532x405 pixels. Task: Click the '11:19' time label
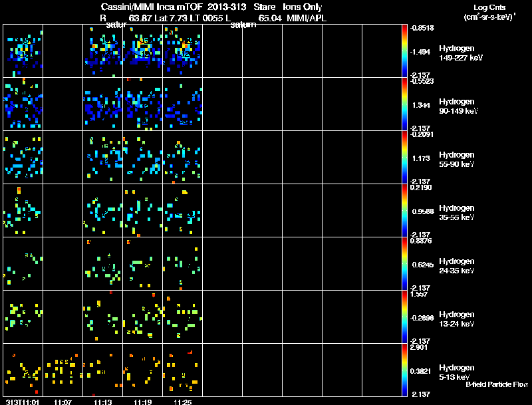[x=143, y=402]
